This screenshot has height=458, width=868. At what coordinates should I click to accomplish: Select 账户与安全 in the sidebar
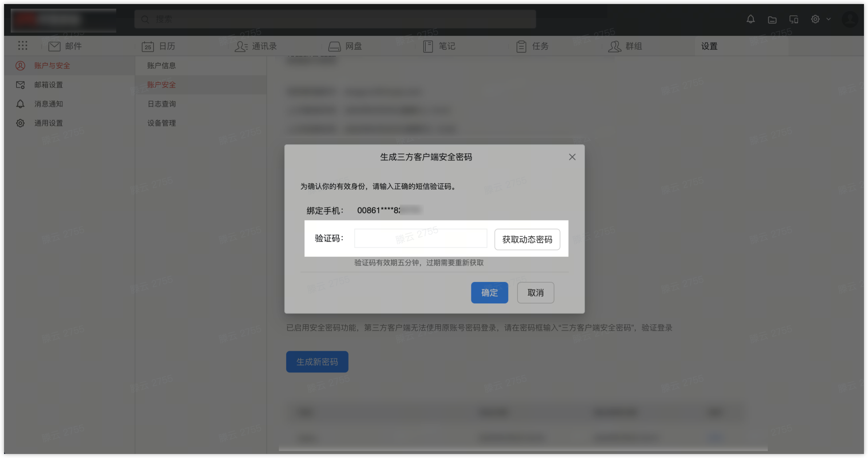click(x=69, y=66)
